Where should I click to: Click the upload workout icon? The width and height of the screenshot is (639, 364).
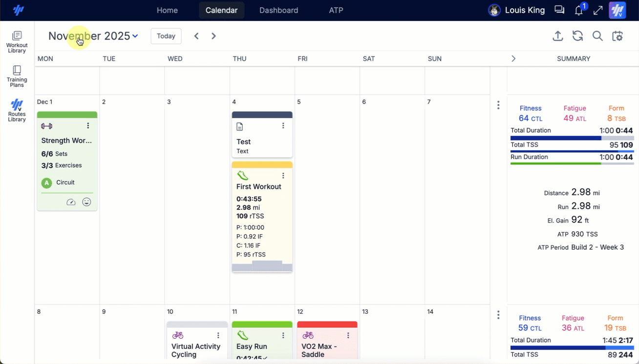coord(557,36)
